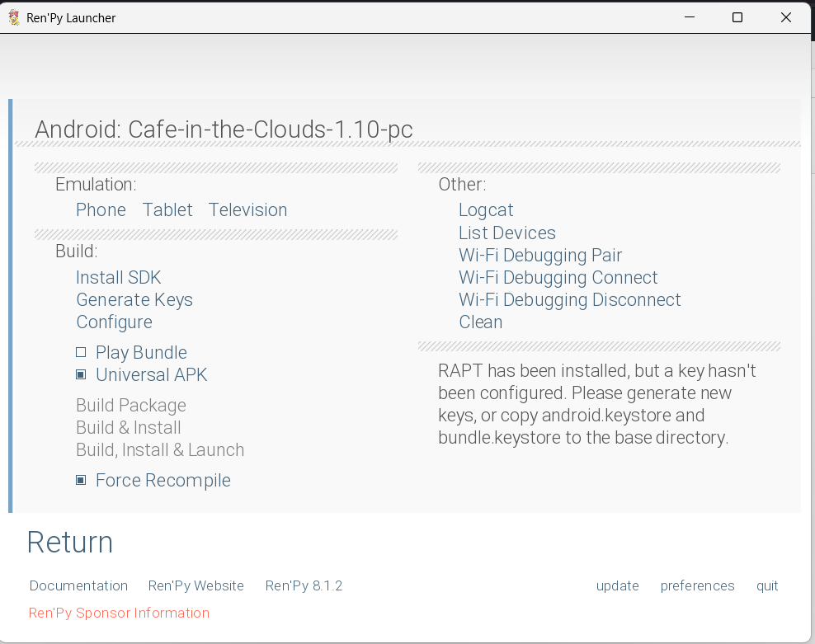Click Generate Keys
The width and height of the screenshot is (815, 644).
pos(134,300)
